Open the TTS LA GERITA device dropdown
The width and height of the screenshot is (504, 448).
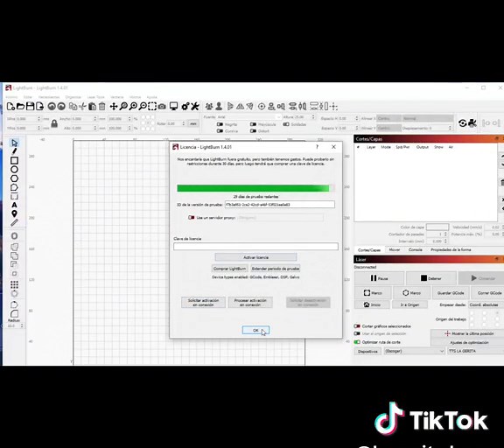click(476, 351)
